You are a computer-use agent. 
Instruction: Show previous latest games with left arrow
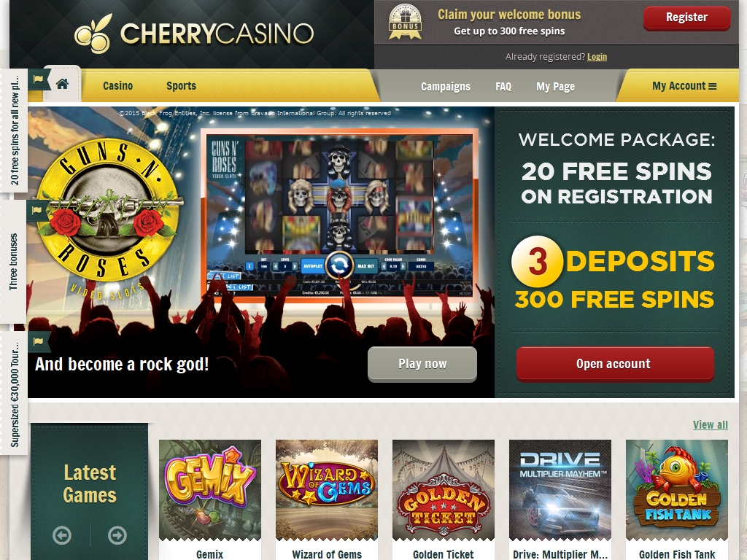click(62, 535)
